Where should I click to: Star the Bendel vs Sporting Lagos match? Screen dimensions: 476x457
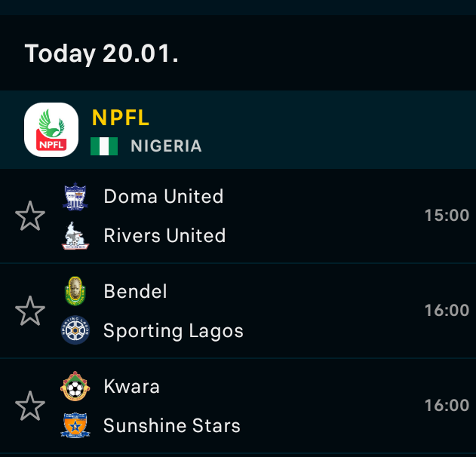30,311
